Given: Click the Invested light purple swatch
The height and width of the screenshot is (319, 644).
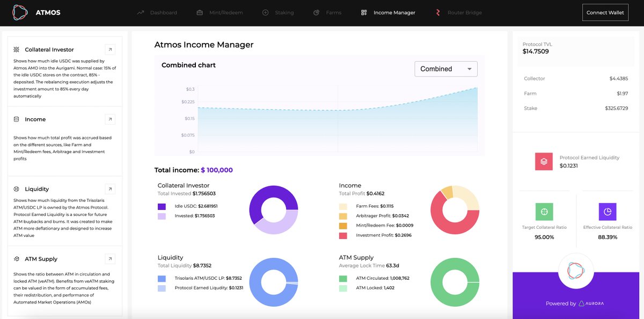Looking at the screenshot, I should pos(162,216).
